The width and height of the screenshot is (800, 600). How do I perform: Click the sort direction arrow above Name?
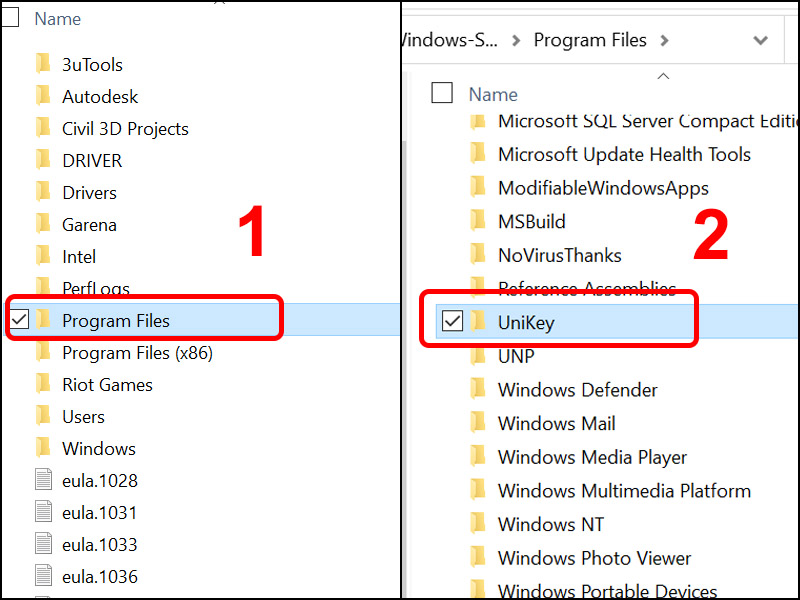[x=663, y=75]
